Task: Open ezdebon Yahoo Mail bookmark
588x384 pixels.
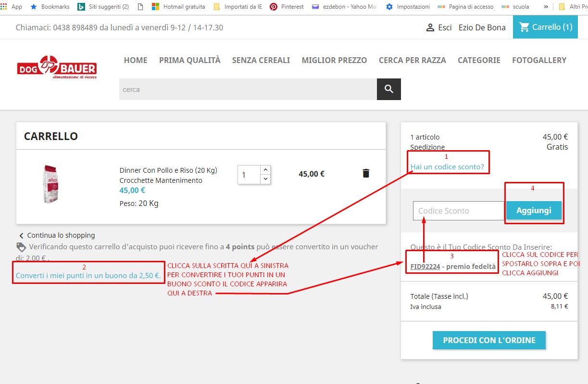Action: click(x=344, y=7)
